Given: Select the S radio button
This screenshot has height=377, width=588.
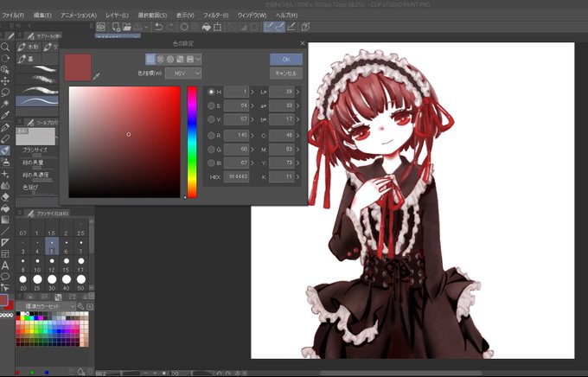Looking at the screenshot, I should click(211, 105).
